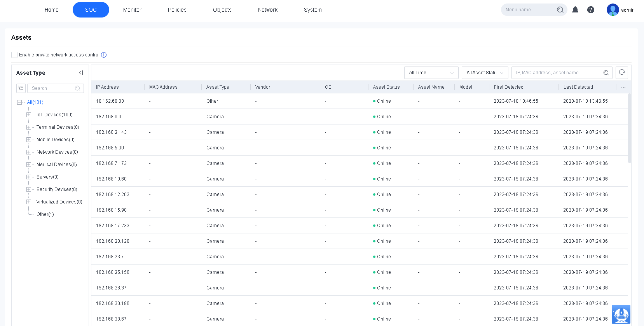Image resolution: width=644 pixels, height=326 pixels.
Task: Enable private network access control checkbox
Action: pyautogui.click(x=14, y=55)
